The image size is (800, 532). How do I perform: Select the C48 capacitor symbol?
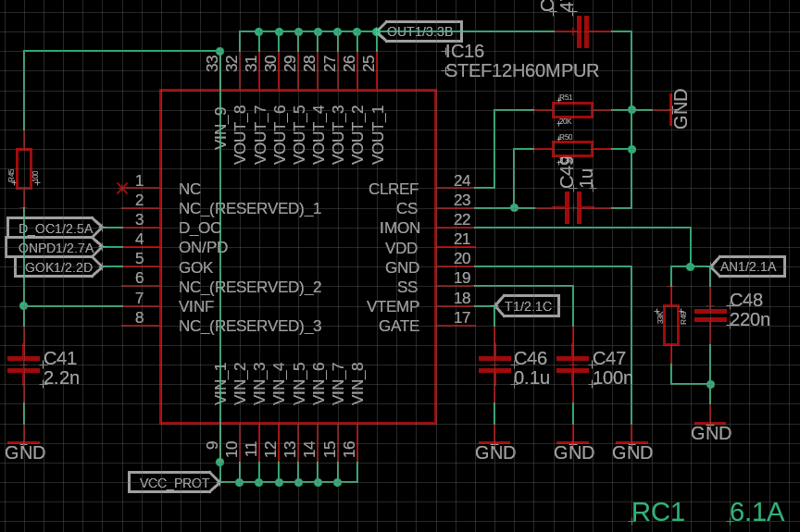pos(710,315)
